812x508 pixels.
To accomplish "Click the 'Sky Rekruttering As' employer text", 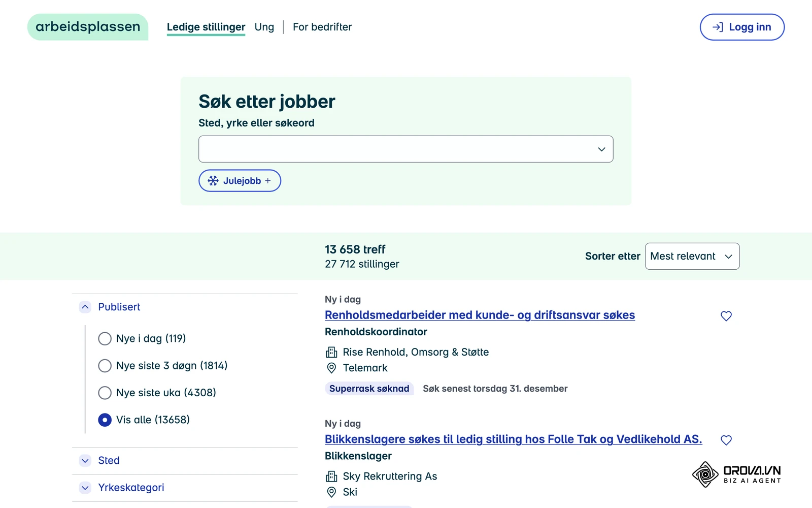I will point(390,477).
